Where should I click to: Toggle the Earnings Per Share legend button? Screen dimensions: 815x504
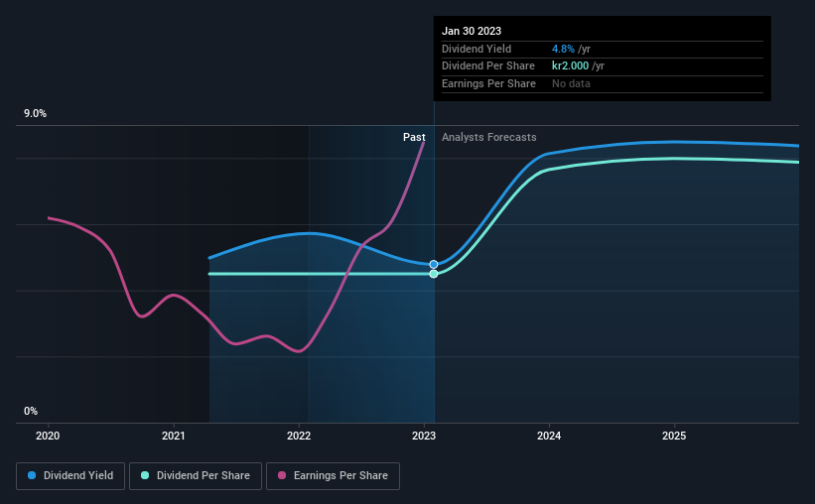[333, 476]
